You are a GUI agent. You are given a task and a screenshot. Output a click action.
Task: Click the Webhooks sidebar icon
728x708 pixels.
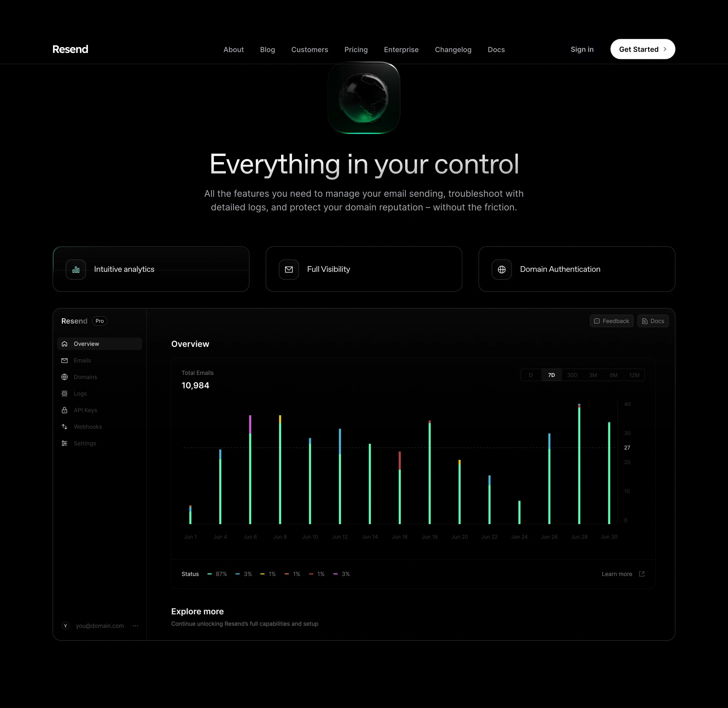pos(64,427)
